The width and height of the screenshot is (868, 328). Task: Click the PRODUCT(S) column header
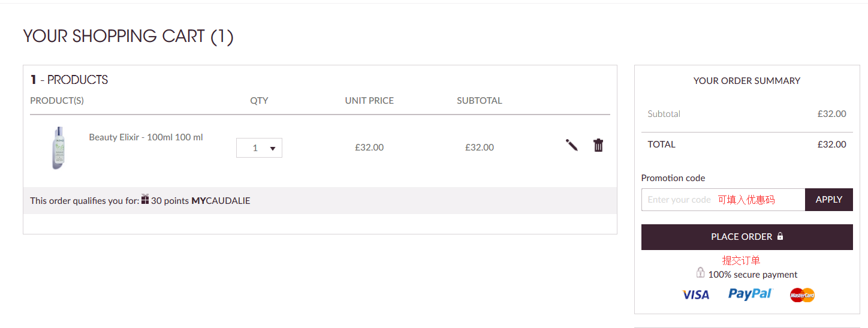[57, 101]
